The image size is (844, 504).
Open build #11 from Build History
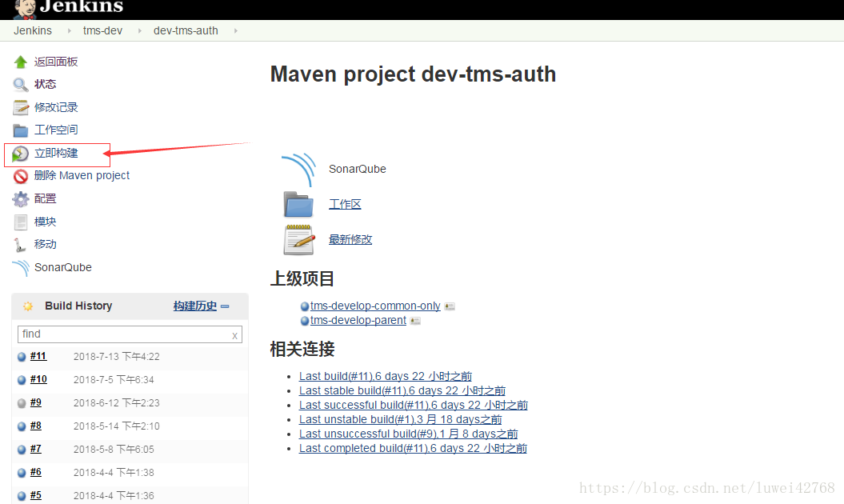click(x=38, y=356)
